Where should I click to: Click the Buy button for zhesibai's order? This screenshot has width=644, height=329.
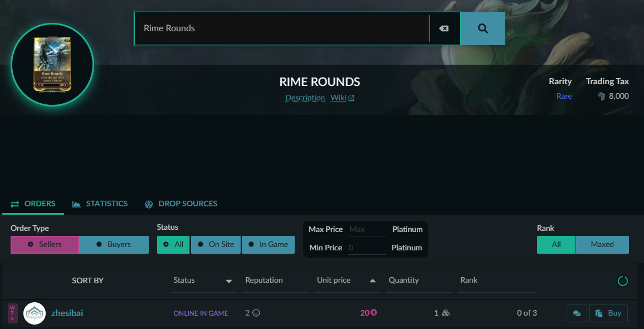tap(608, 313)
